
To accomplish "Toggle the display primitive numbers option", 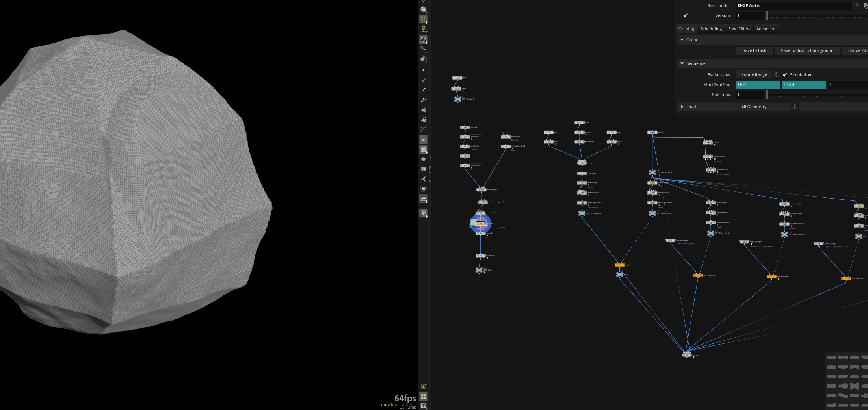I will coord(424,119).
